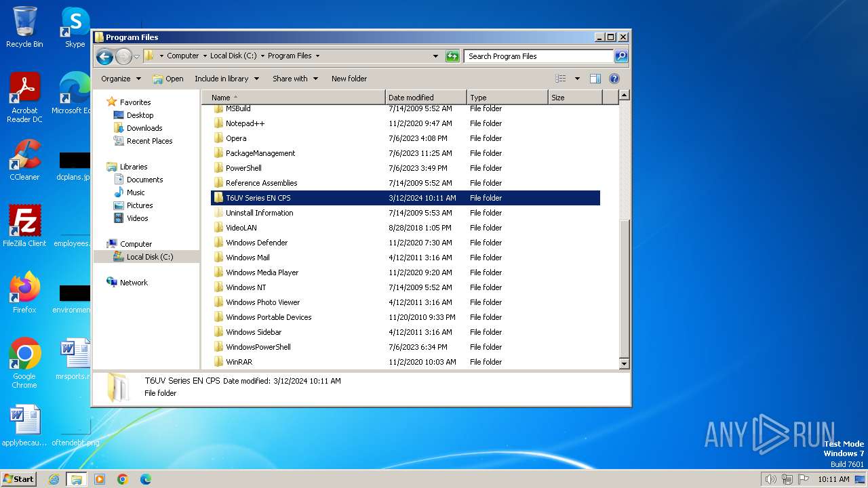
Task: Click the scroll up arrow of file list
Action: (625, 96)
